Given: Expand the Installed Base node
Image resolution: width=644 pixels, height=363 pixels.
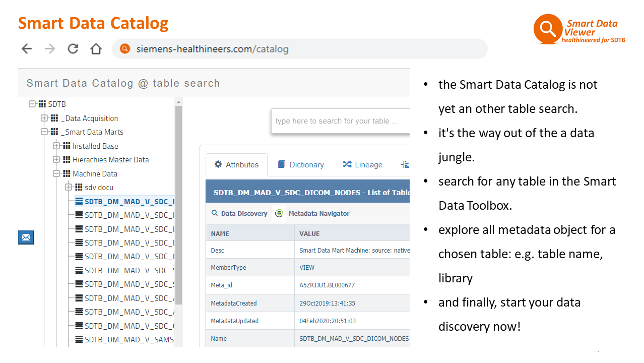Looking at the screenshot, I should coord(56,146).
